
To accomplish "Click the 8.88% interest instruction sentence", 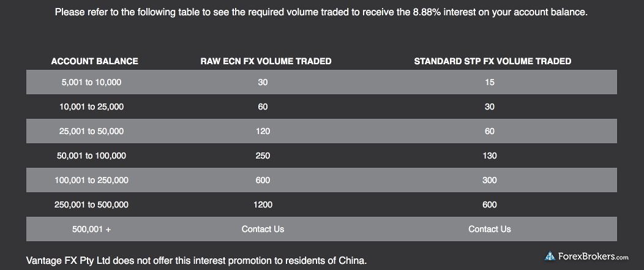I will pos(321,12).
